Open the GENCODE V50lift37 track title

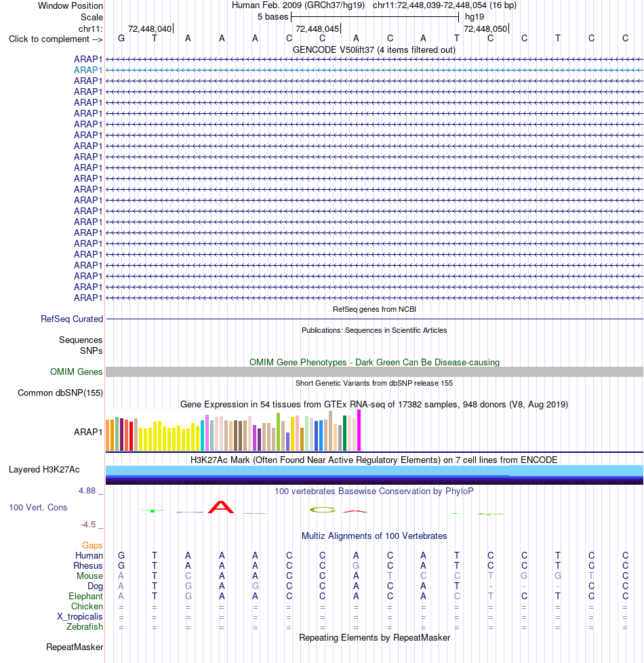click(374, 50)
